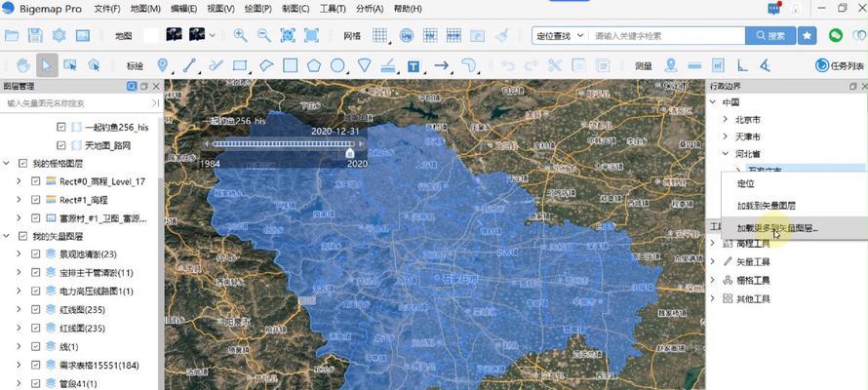Screen dimensions: 868x390
Task: Select the hand pan tool
Action: (22, 65)
